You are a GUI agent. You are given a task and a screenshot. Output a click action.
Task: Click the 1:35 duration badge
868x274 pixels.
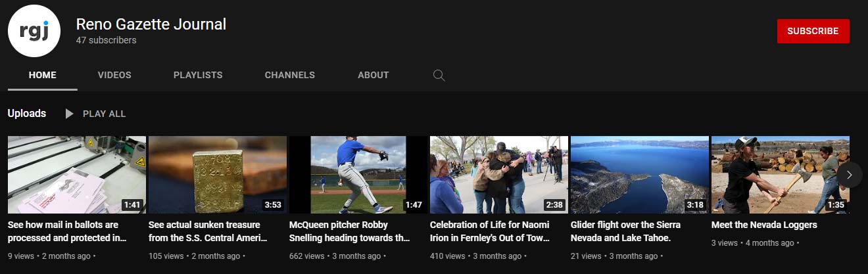836,205
